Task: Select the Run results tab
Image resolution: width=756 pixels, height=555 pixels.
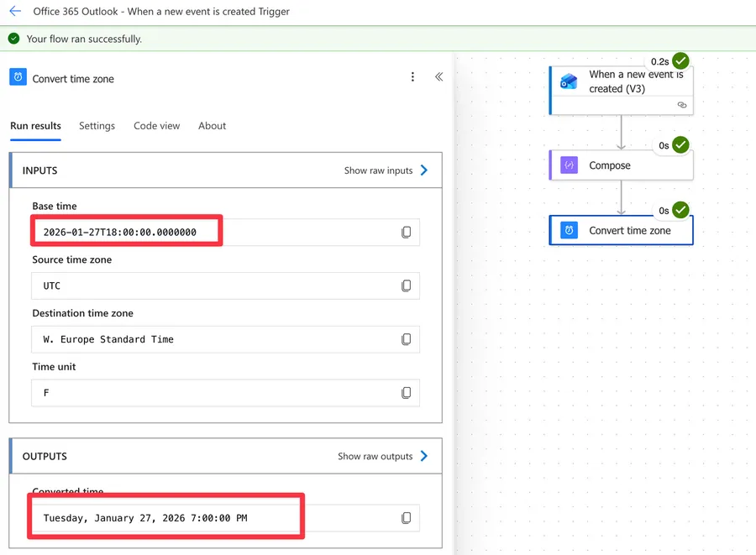Action: coord(35,126)
